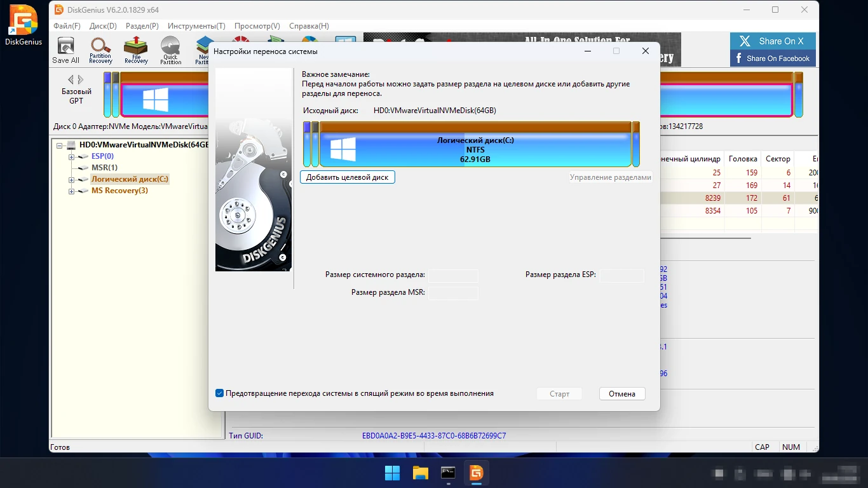The height and width of the screenshot is (488, 868).
Task: Click the Отмена button
Action: tap(622, 394)
